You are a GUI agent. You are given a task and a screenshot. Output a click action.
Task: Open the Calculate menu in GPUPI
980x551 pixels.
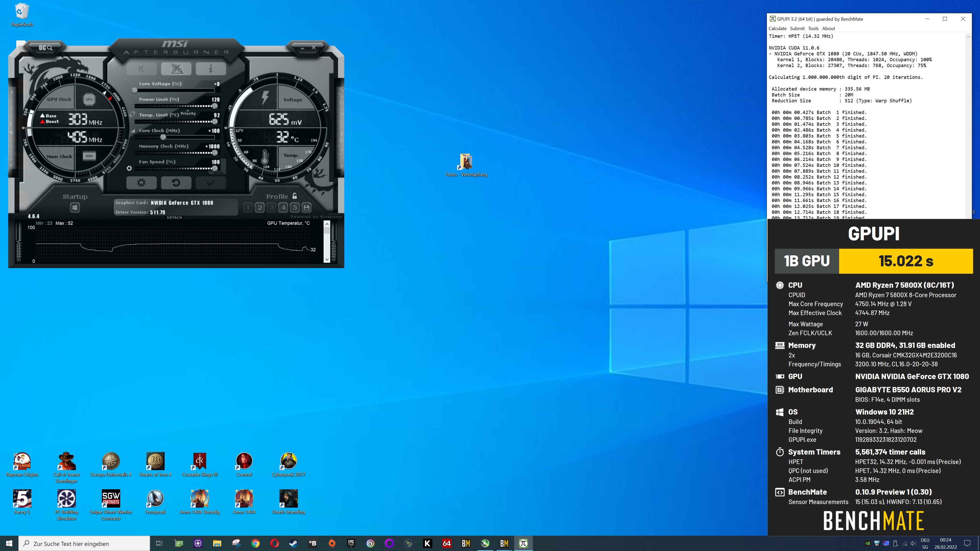(777, 29)
